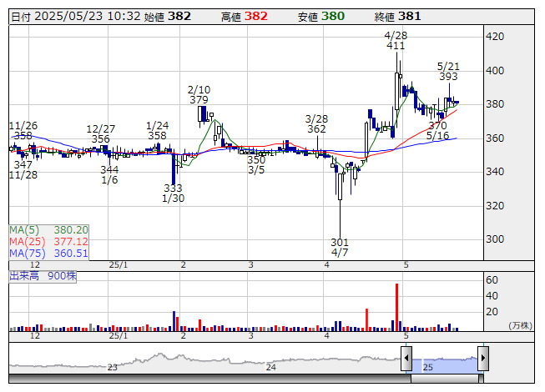
Task: Click the MA(25) legend entry
Action: (48, 241)
